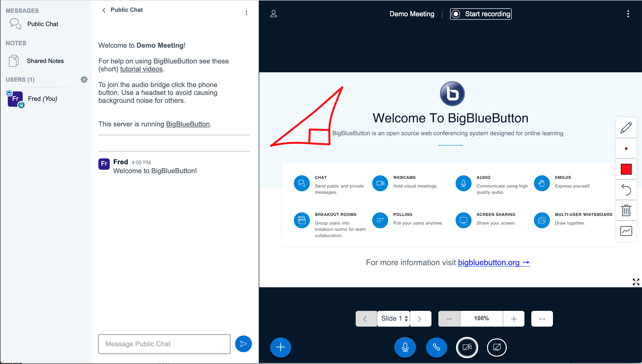Click the leave audio phone button

tap(436, 347)
